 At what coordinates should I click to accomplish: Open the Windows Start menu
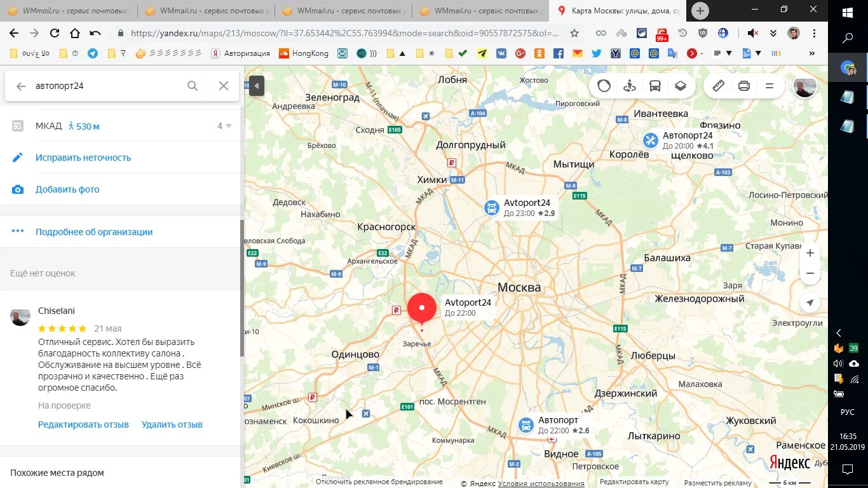(x=848, y=13)
